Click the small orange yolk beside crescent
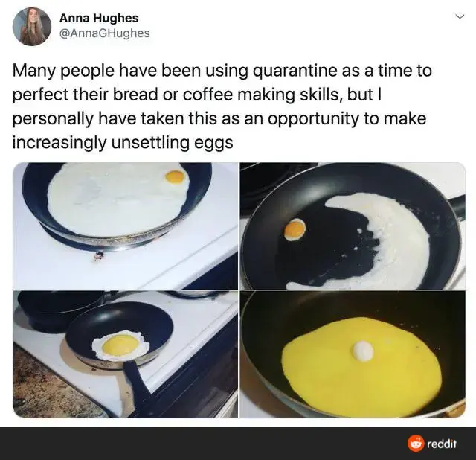The image size is (476, 460). (x=295, y=229)
